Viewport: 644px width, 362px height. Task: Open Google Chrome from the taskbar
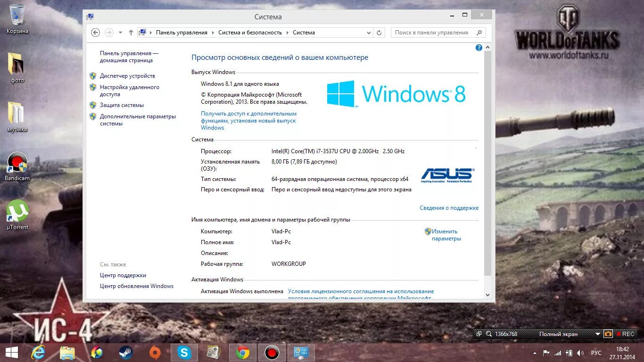click(243, 352)
